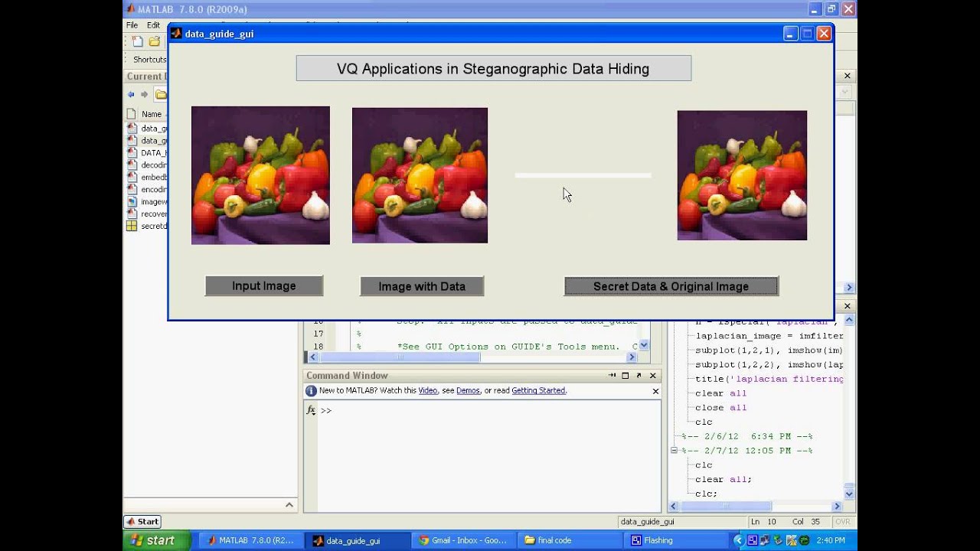
Task: Dock-pin icon on Command Window title bar
Action: (x=612, y=376)
